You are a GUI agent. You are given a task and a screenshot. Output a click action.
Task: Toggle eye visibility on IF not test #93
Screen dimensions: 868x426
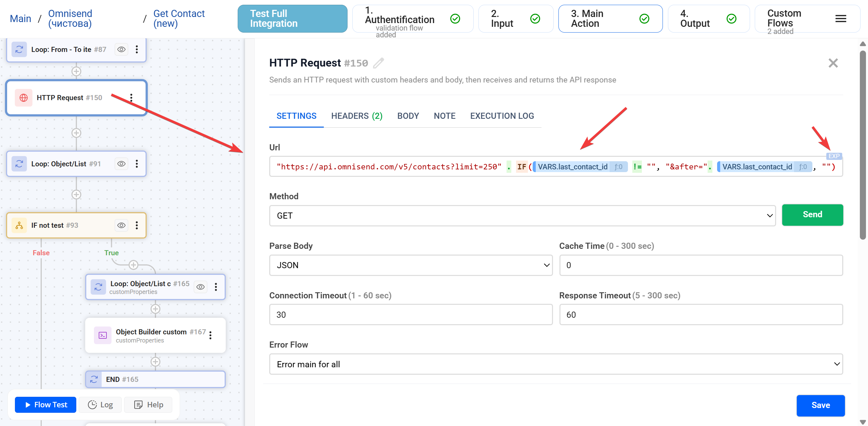pos(121,225)
